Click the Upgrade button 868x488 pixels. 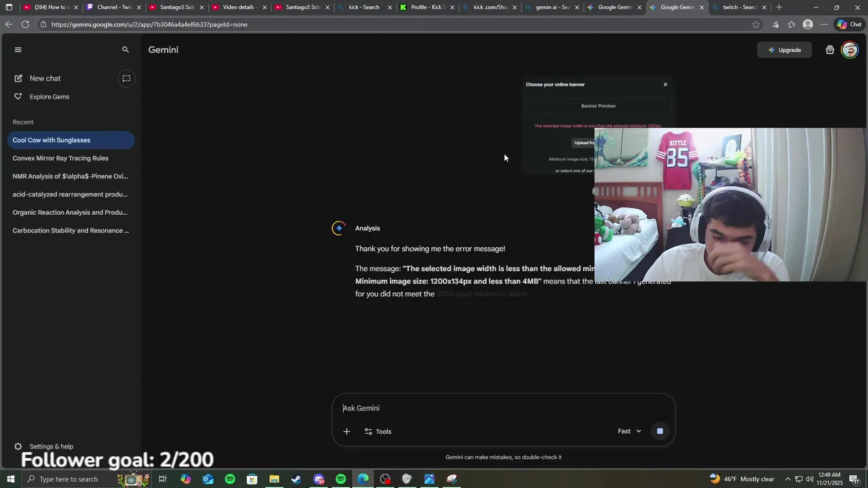785,50
